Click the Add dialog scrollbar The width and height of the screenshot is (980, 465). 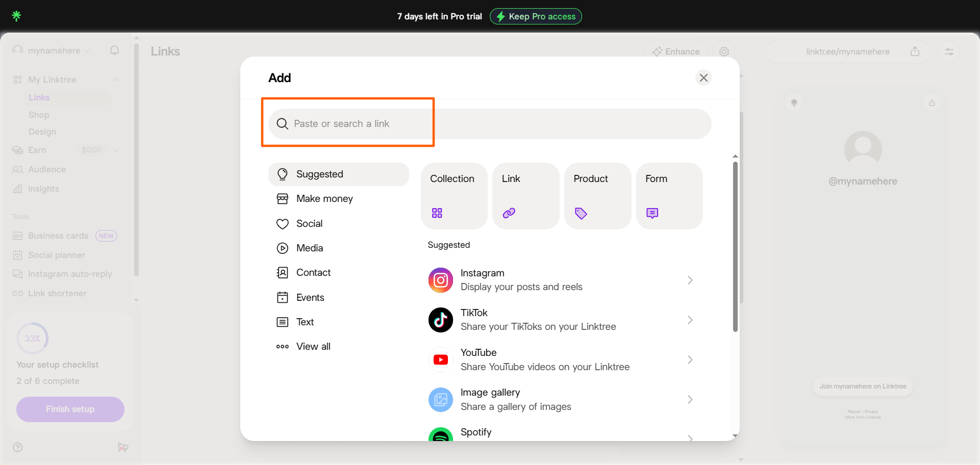click(x=735, y=247)
